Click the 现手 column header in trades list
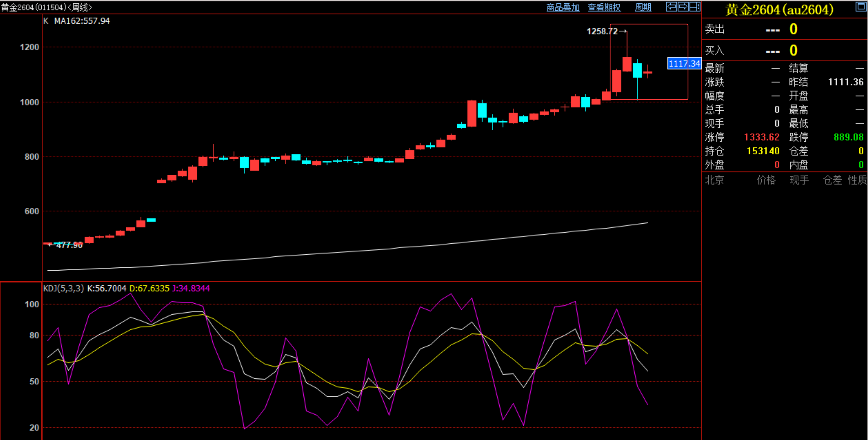 [x=799, y=180]
